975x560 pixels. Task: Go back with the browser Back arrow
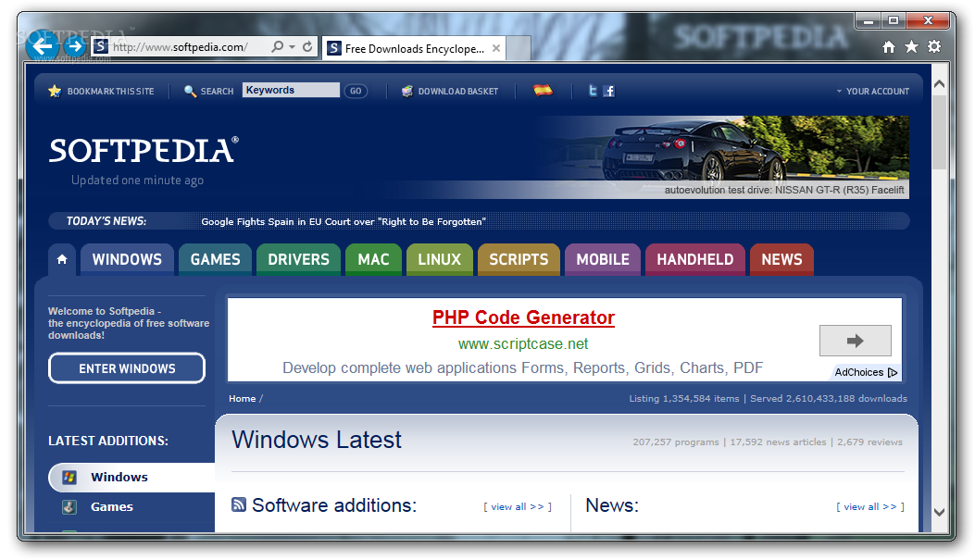pos(43,45)
